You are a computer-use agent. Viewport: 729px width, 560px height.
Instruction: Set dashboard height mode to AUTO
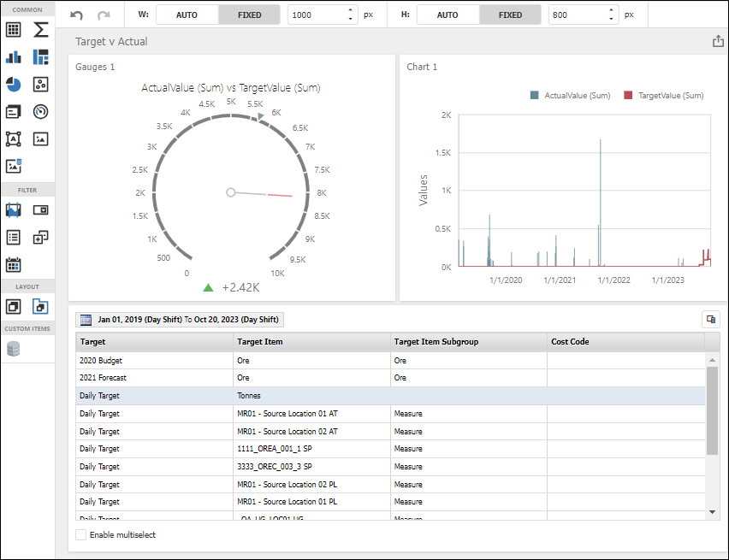[447, 15]
